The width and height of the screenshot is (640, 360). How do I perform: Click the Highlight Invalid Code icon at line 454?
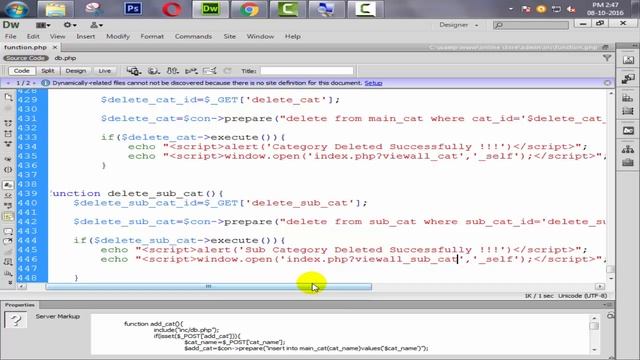tap(8, 185)
